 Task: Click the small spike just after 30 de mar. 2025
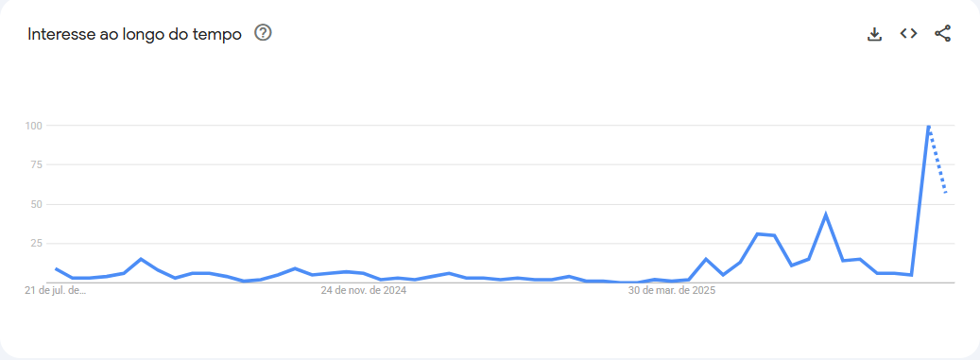706,259
